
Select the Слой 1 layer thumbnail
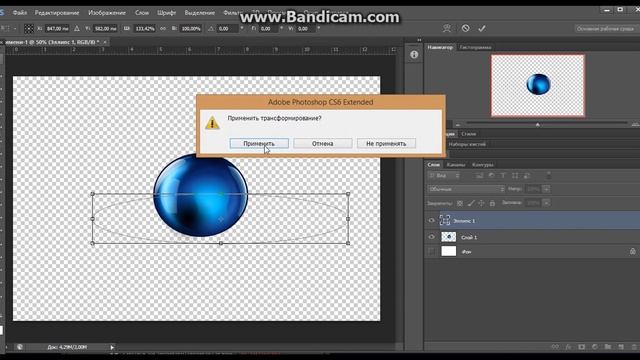(449, 237)
